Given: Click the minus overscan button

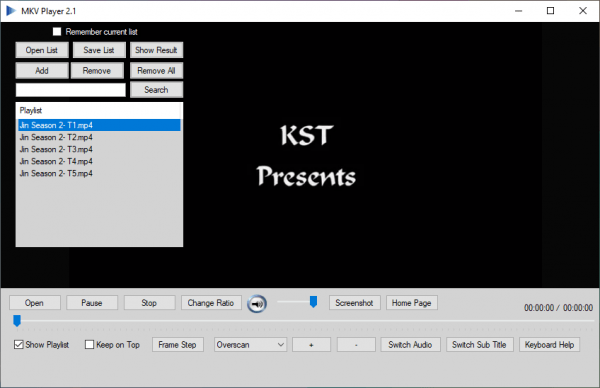Looking at the screenshot, I should (x=356, y=344).
